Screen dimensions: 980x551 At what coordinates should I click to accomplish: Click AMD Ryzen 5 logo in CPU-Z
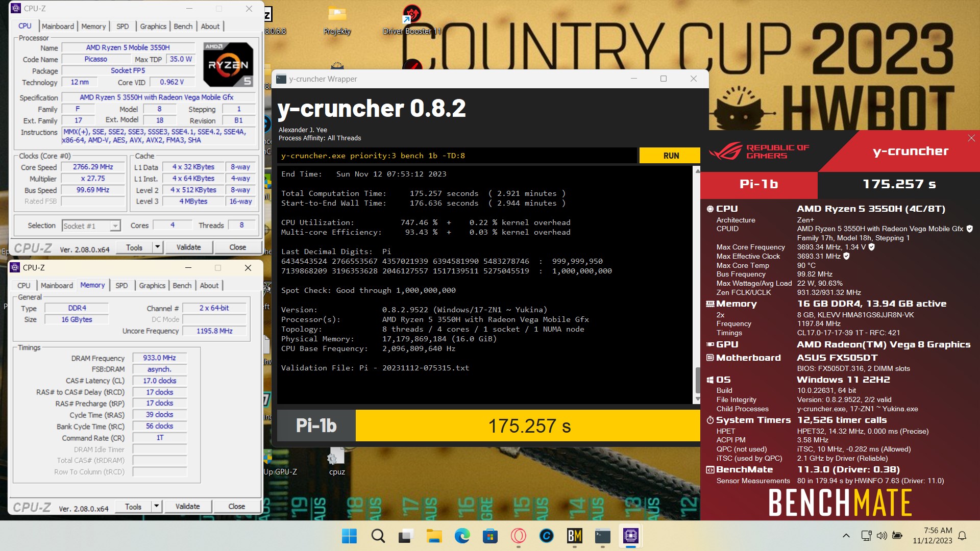point(228,65)
